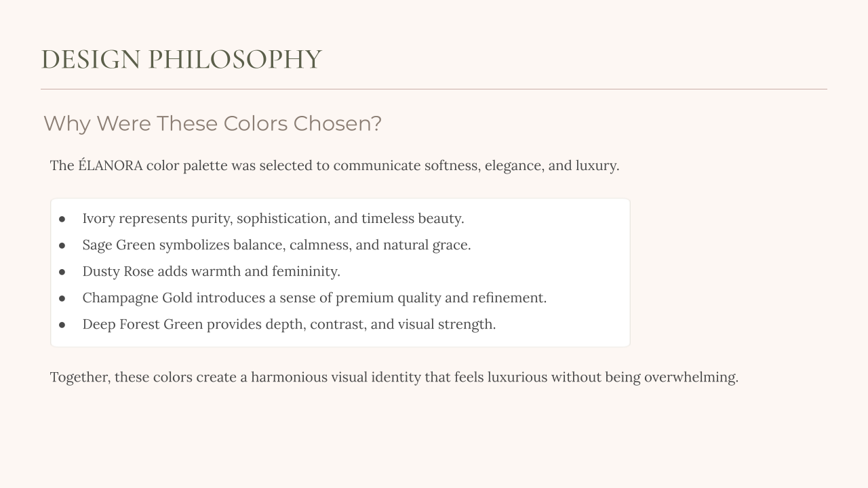Select the Sage Green symbolizes balance sentence
Screen dimensions: 868x488
[x=277, y=245]
